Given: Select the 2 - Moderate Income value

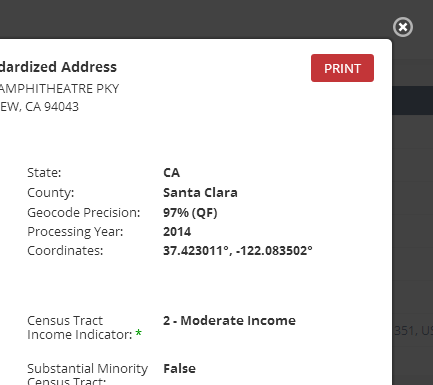Looking at the screenshot, I should [x=229, y=321].
